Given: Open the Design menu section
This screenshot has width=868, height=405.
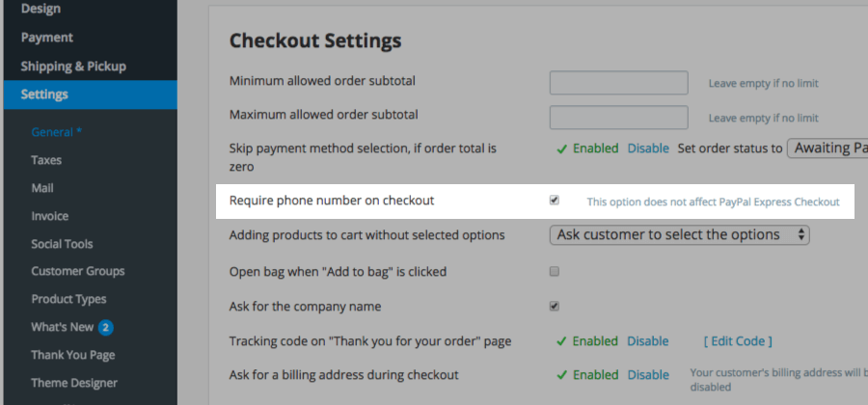Looking at the screenshot, I should tap(41, 9).
